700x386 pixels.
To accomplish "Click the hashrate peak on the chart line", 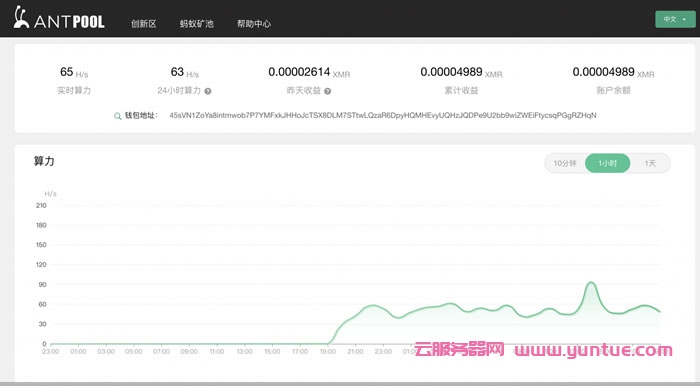I will (x=591, y=282).
